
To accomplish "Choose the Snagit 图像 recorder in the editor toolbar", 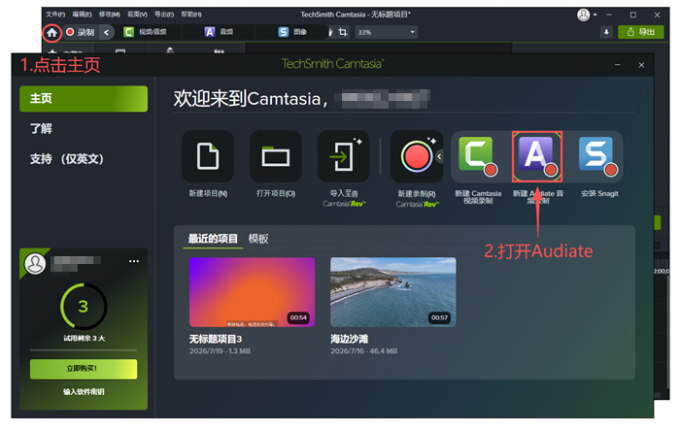I will [293, 32].
